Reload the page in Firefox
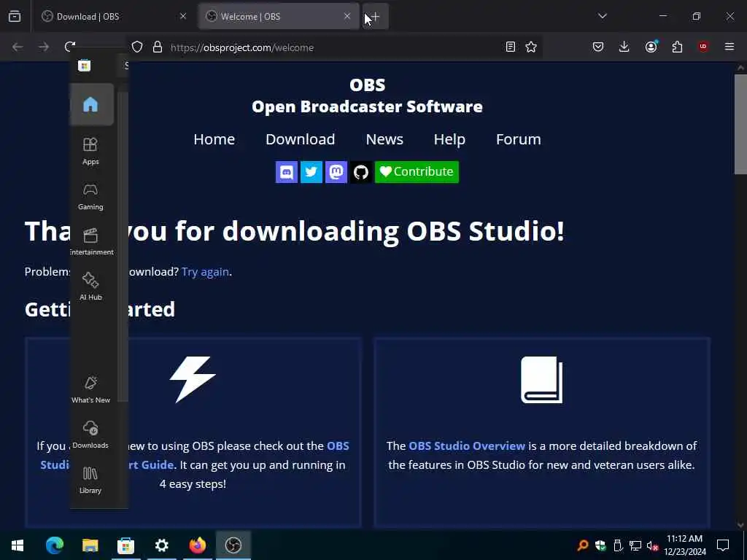Viewport: 747px width, 560px height. pos(70,47)
